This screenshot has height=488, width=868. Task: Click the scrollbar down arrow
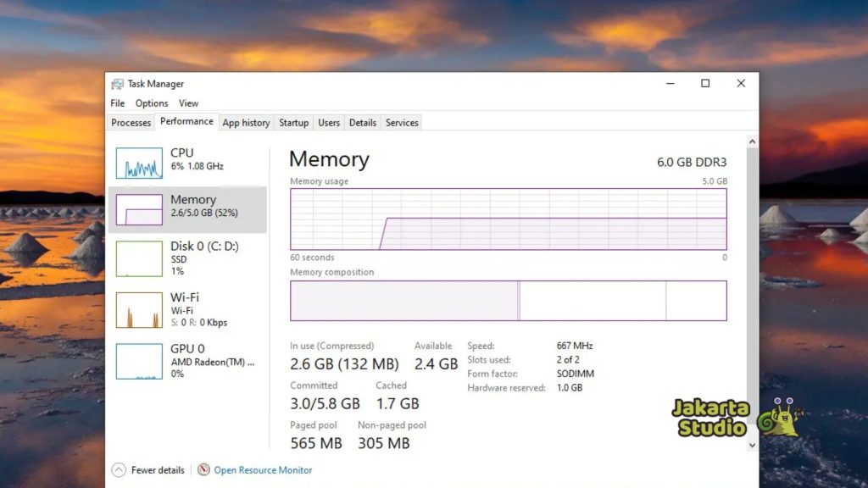[751, 444]
